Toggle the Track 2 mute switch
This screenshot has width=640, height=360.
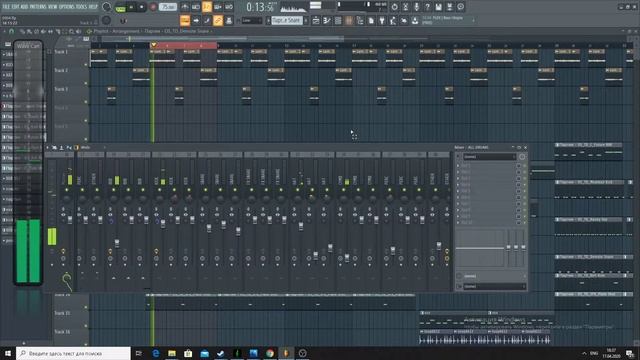pyautogui.click(x=86, y=83)
